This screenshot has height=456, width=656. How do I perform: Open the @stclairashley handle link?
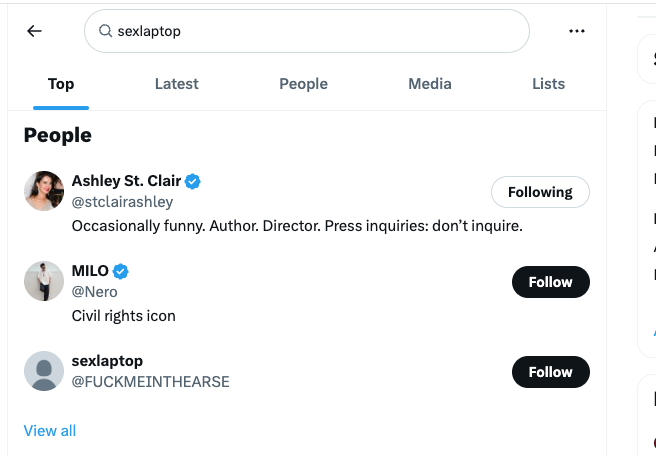pyautogui.click(x=122, y=202)
